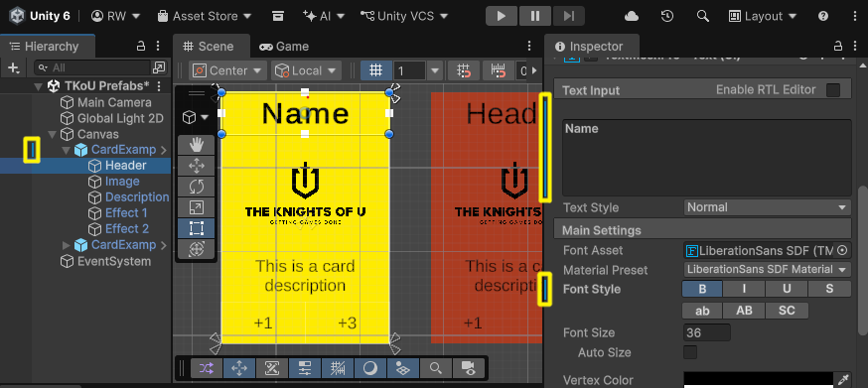
Task: Open the Local handle rotation dropdown
Action: tap(306, 70)
